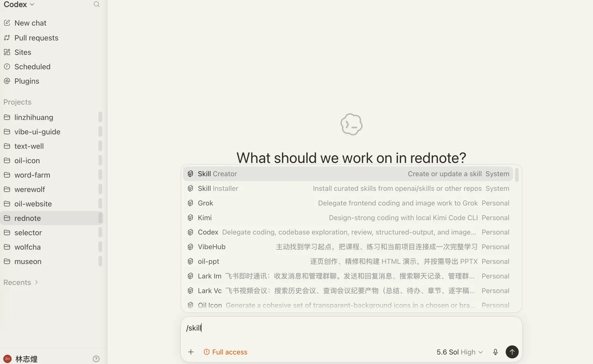Screen dimensions: 593x364
Task: Open the search magnifier in sidebar
Action: pyautogui.click(x=96, y=4)
